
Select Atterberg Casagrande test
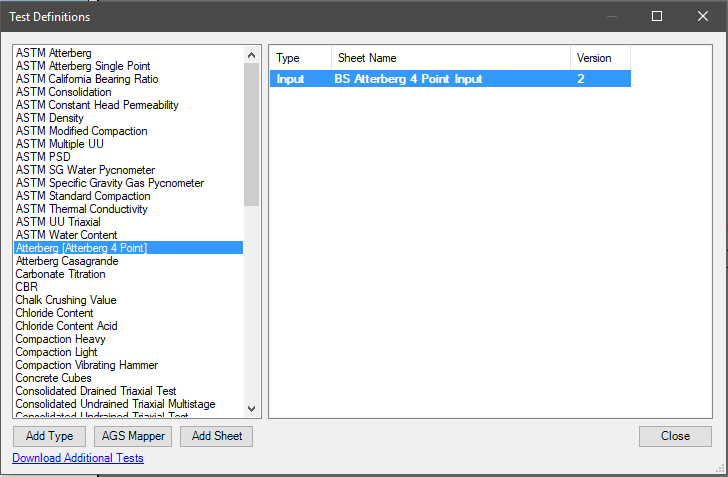[x=128, y=261]
